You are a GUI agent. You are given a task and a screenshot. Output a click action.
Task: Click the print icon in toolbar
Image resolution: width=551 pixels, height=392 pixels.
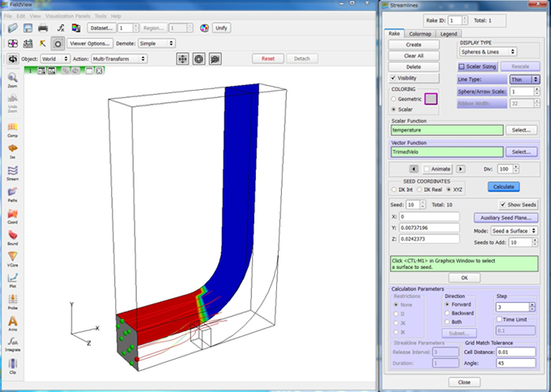[44, 28]
